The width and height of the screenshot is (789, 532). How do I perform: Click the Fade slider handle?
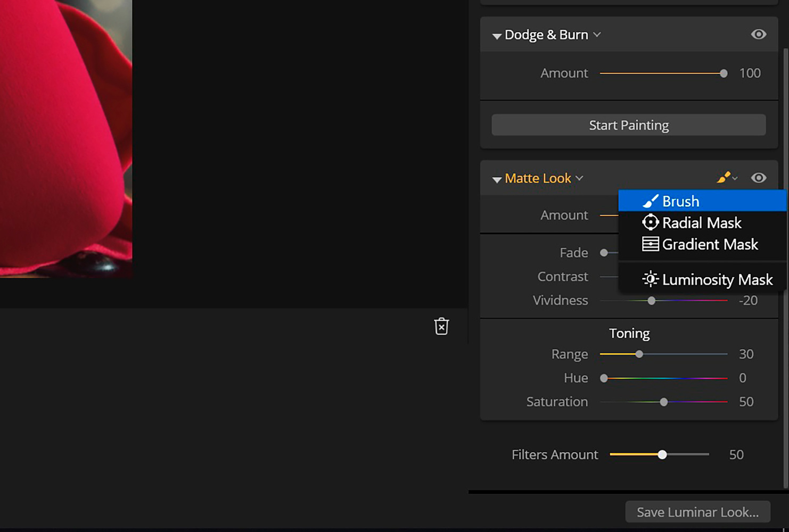[604, 253]
